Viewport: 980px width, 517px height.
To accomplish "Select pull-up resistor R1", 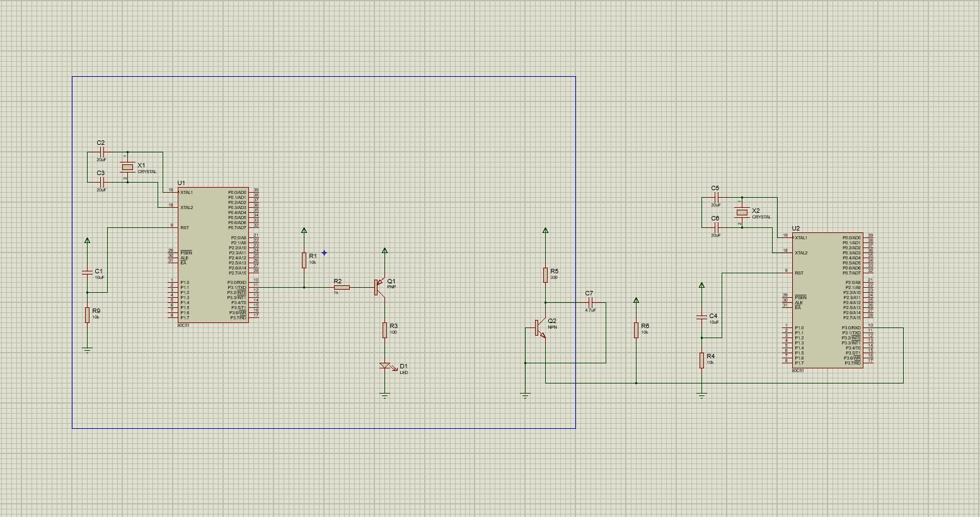I will click(304, 259).
